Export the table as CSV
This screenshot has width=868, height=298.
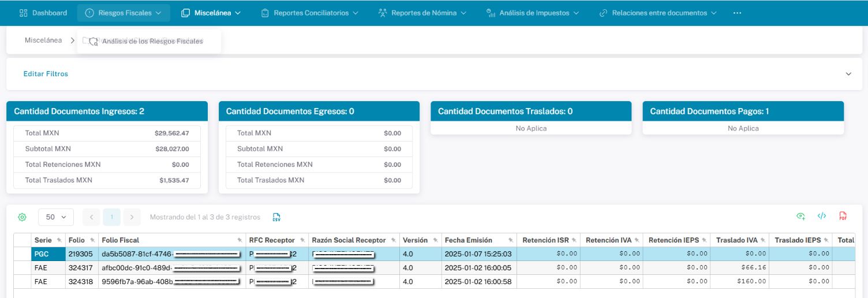coord(276,217)
